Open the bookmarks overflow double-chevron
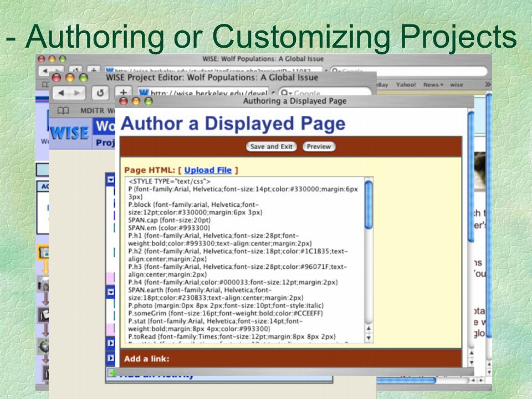The height and width of the screenshot is (399, 532). pyautogui.click(x=488, y=84)
